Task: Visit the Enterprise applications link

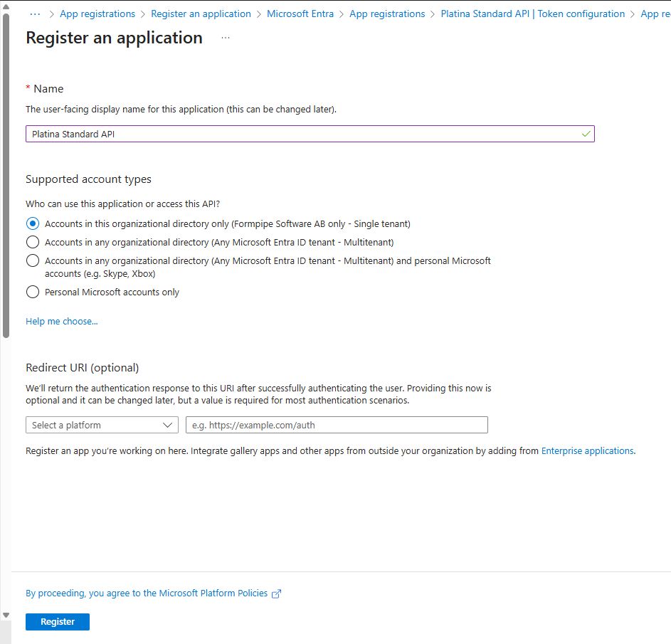Action: pyautogui.click(x=587, y=450)
